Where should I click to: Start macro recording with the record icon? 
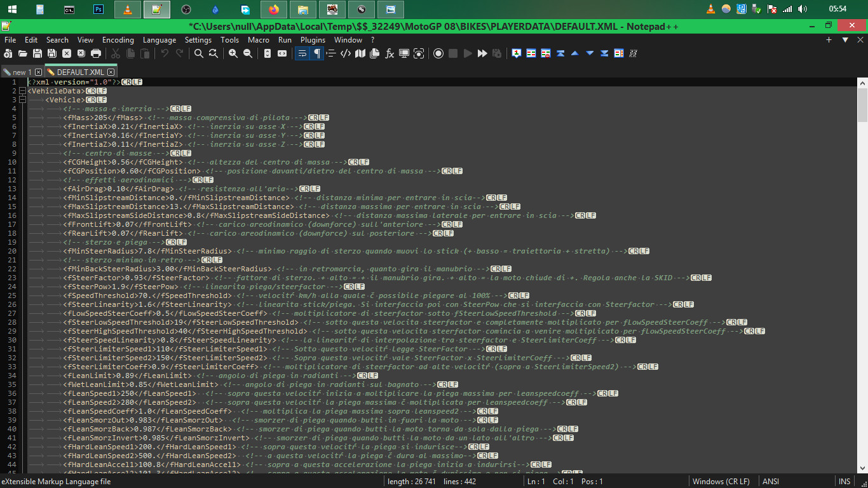(438, 53)
